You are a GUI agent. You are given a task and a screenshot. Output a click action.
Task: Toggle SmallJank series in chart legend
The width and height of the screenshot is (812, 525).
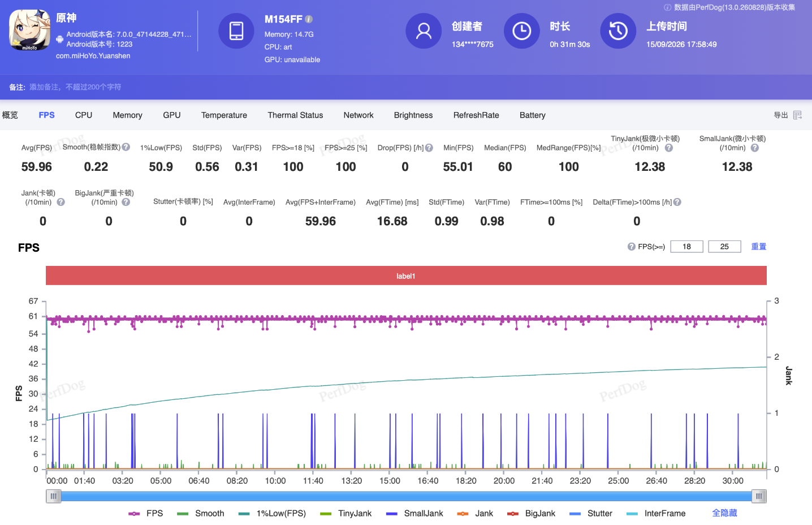tap(414, 513)
